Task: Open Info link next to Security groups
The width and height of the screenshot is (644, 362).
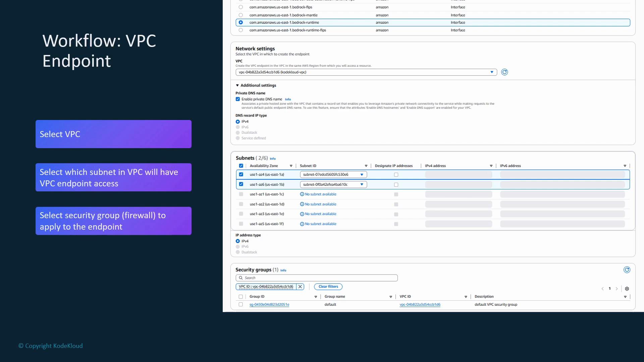Action: 283,270
